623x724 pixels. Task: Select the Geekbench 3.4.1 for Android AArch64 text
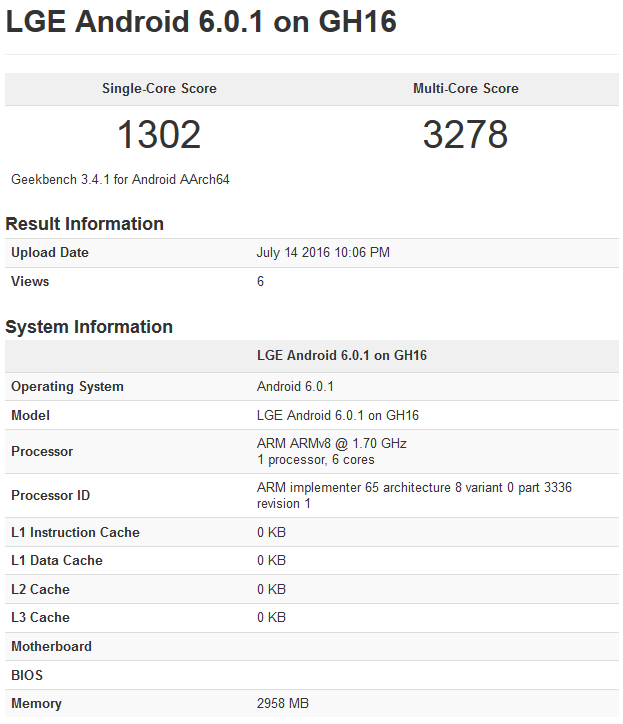(x=120, y=179)
